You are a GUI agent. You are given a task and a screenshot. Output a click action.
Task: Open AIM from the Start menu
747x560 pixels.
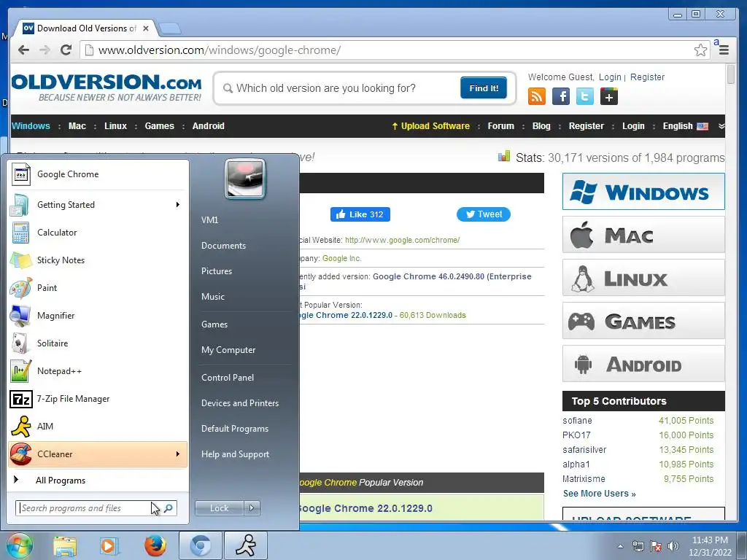click(98, 426)
